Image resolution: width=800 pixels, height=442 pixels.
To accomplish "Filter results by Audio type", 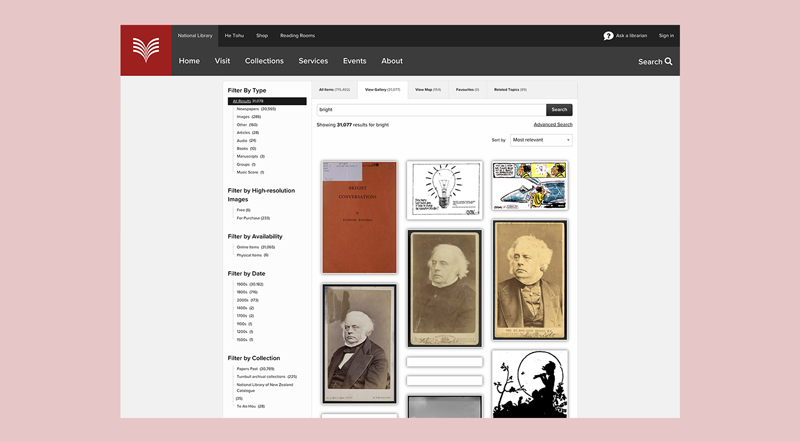I will [246, 141].
